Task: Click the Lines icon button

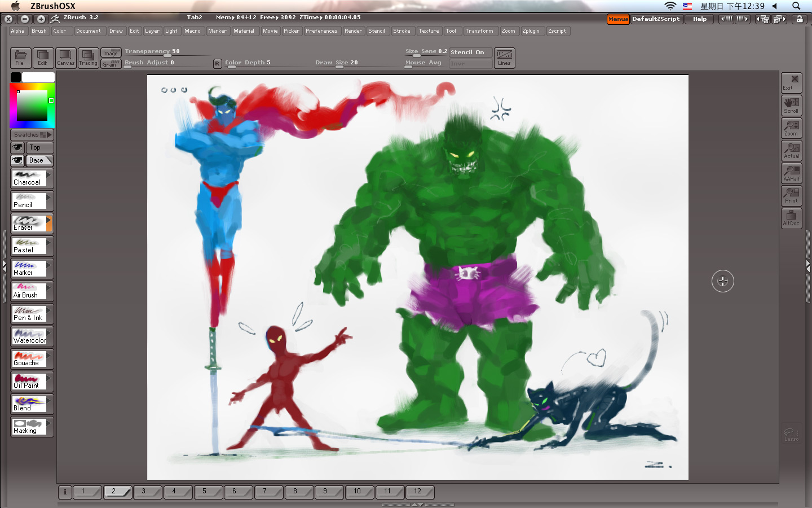Action: 504,58
